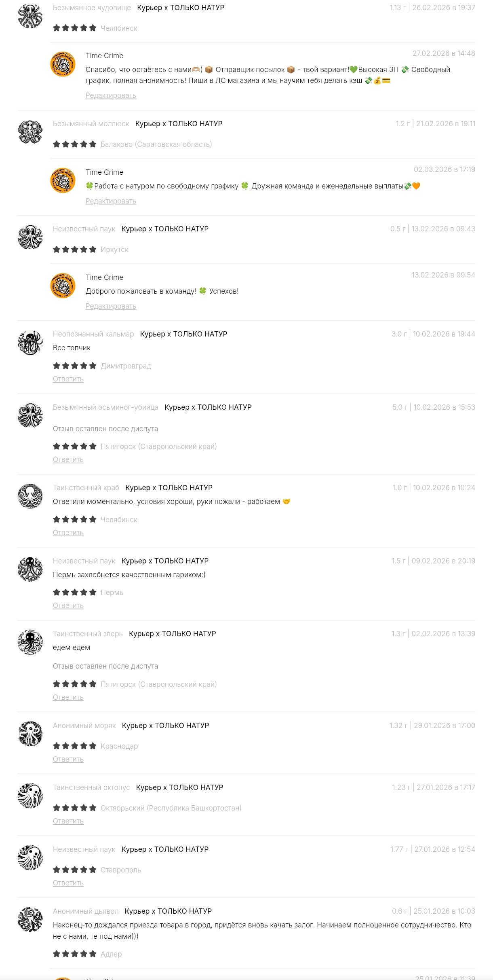The height and width of the screenshot is (980, 493).
Task: Click the Анонимный дьявол reviewer avatar
Action: click(x=30, y=919)
